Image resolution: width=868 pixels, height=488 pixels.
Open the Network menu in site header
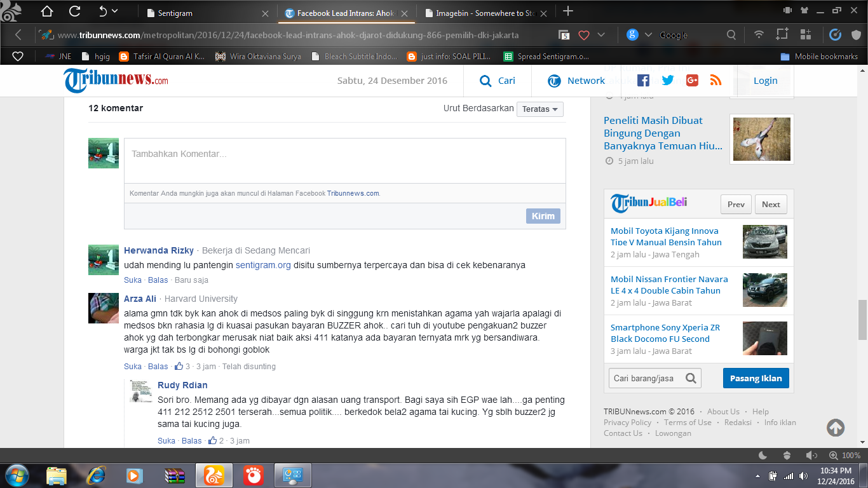pos(576,81)
